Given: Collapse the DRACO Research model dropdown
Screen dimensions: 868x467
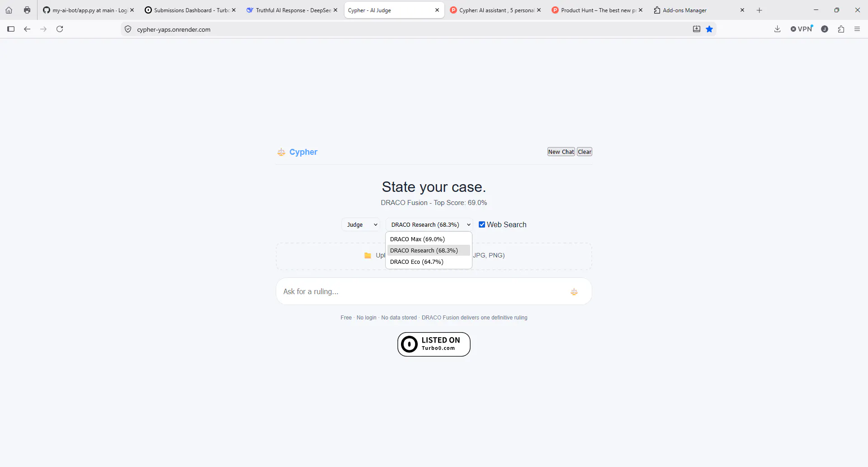Looking at the screenshot, I should [429, 224].
